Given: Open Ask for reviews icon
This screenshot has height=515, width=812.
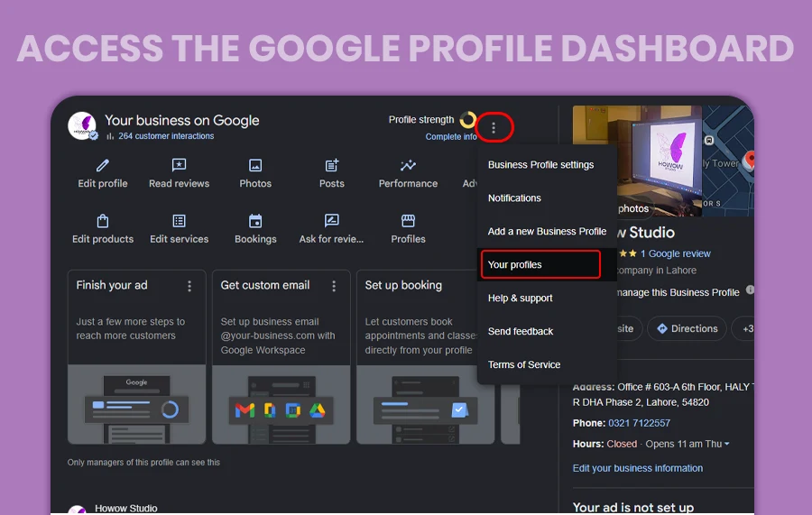Looking at the screenshot, I should (331, 221).
